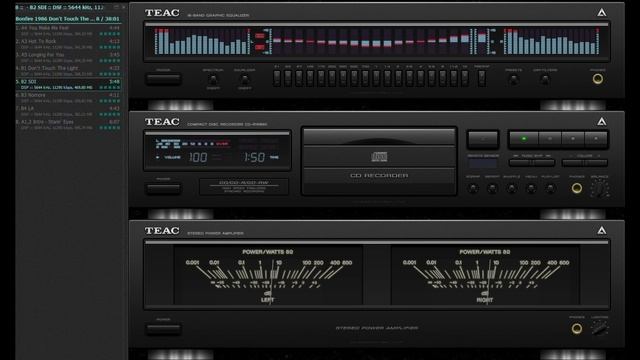Click triangle emblem on power amplifier

[602, 231]
